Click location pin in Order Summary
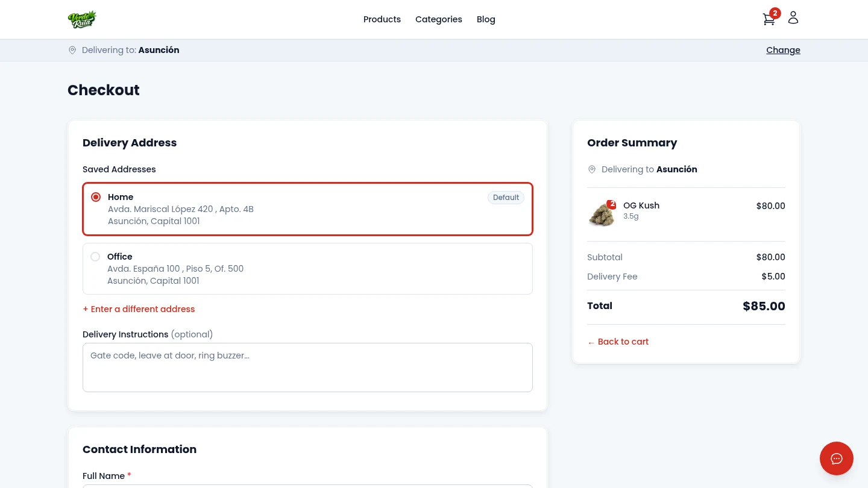Viewport: 868px width, 488px height. coord(592,169)
